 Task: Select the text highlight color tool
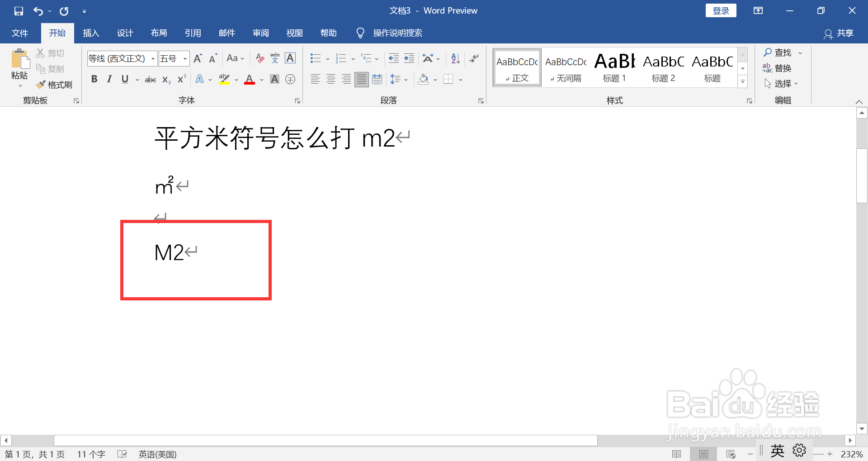[224, 79]
